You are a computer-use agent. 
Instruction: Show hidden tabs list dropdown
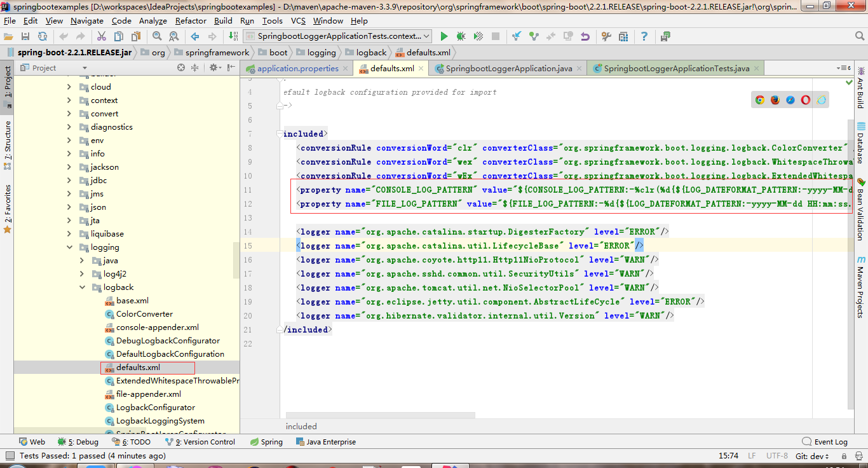point(845,68)
